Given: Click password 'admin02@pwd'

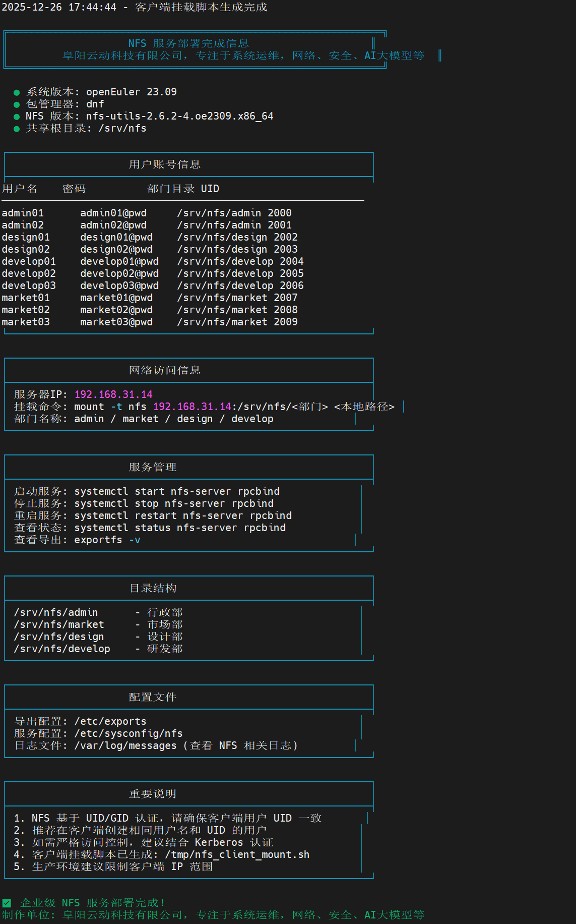Looking at the screenshot, I should click(x=113, y=225).
